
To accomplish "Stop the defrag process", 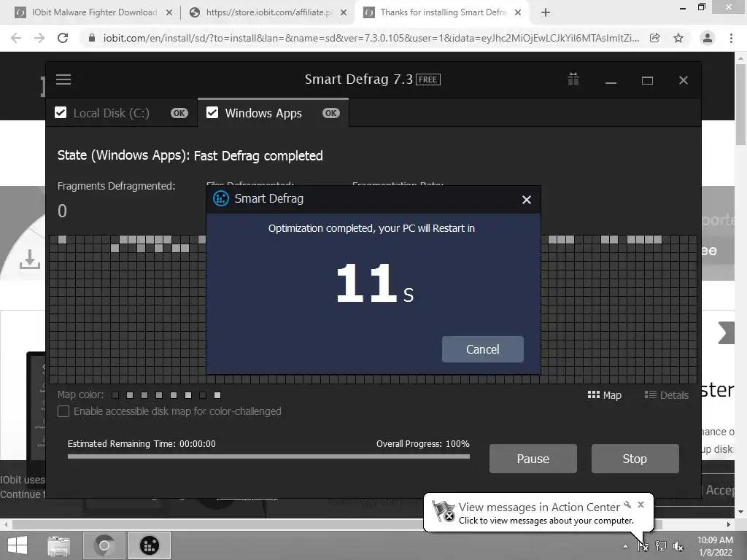I will tap(635, 459).
